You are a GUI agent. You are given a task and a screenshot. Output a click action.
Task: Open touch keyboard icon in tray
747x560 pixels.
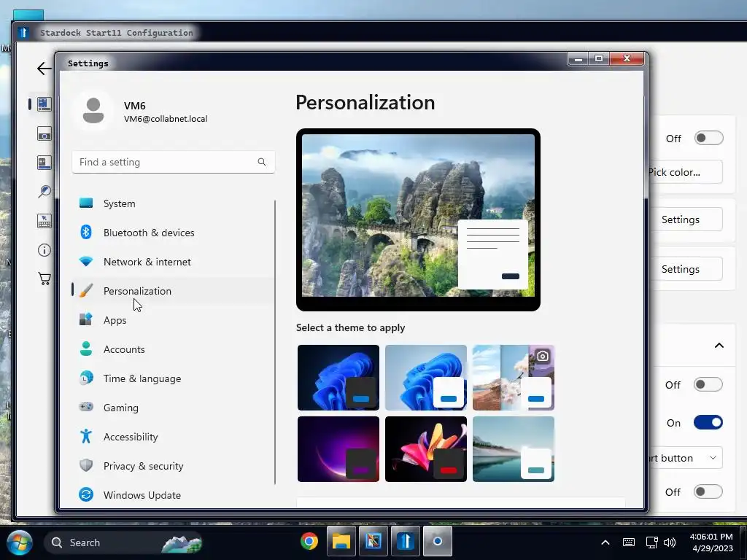628,542
